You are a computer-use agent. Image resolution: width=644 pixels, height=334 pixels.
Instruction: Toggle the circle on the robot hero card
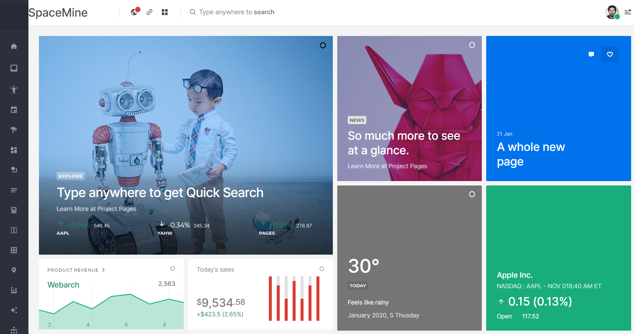[323, 45]
